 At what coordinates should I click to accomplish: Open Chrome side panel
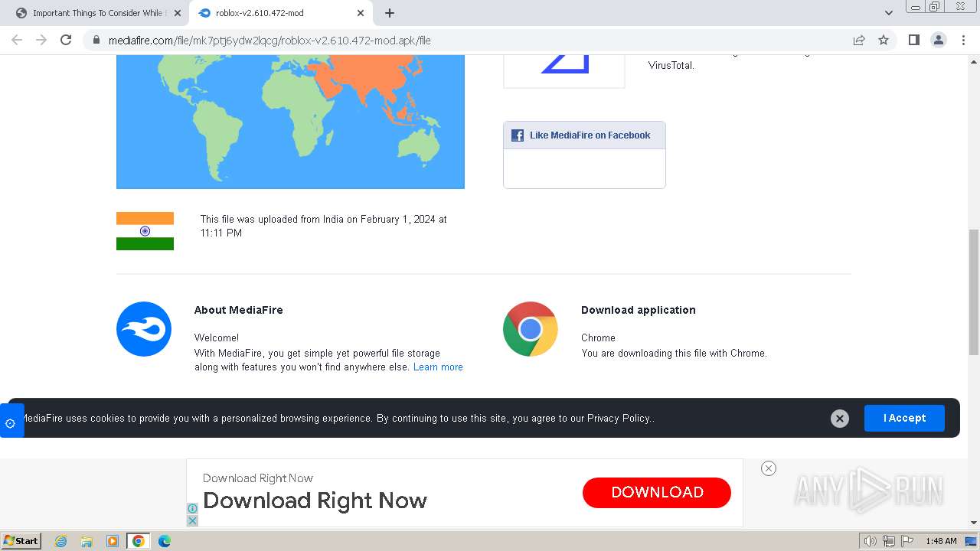(913, 40)
